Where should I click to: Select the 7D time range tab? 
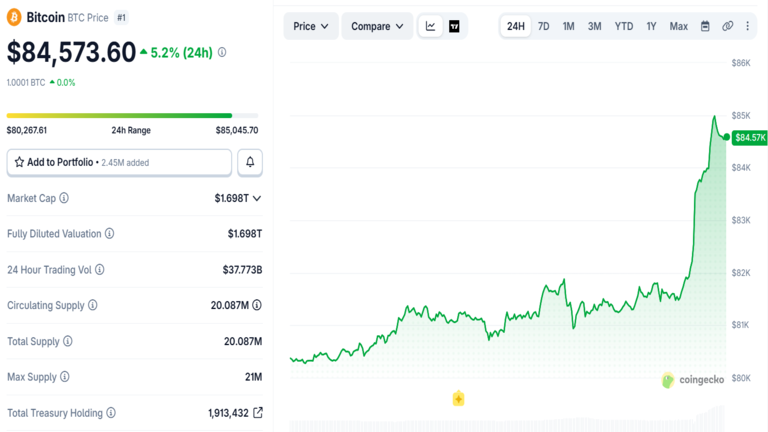(x=544, y=26)
